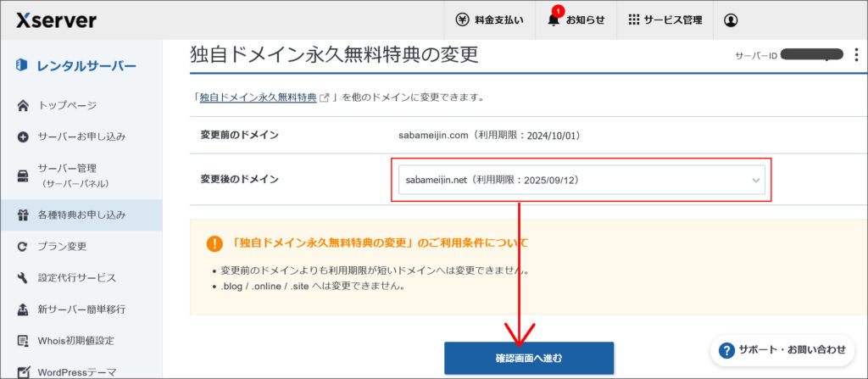Click the service management grid icon
868x379 pixels.
(x=634, y=20)
